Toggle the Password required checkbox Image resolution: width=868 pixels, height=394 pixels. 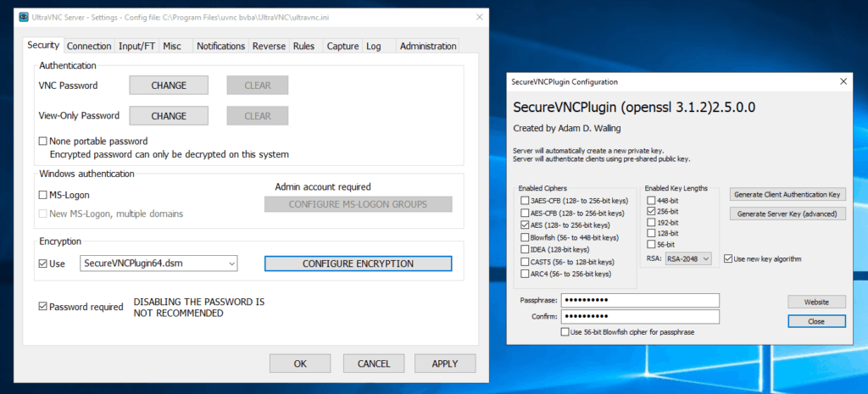42,307
